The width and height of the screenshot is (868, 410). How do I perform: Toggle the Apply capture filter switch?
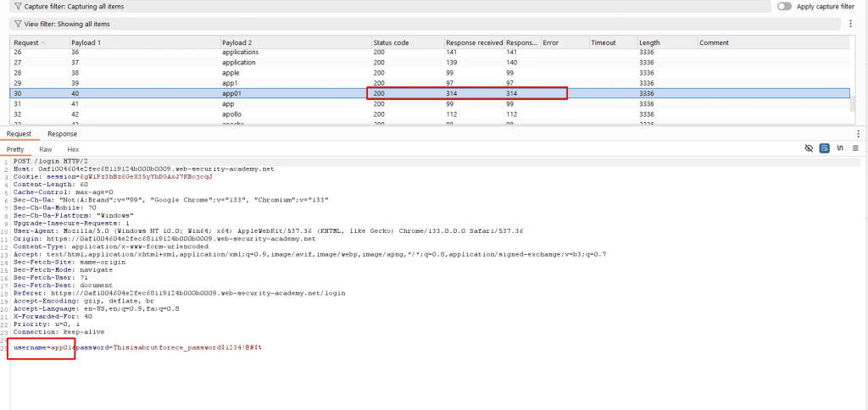pos(784,6)
